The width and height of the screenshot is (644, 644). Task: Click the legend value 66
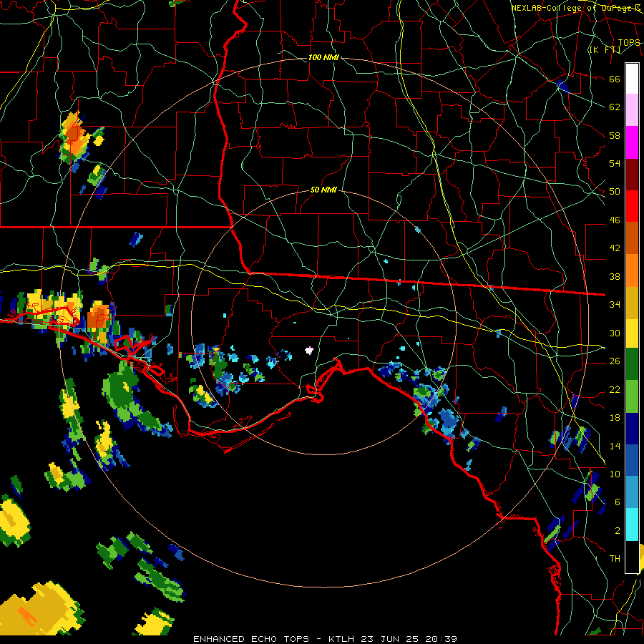[x=615, y=79]
